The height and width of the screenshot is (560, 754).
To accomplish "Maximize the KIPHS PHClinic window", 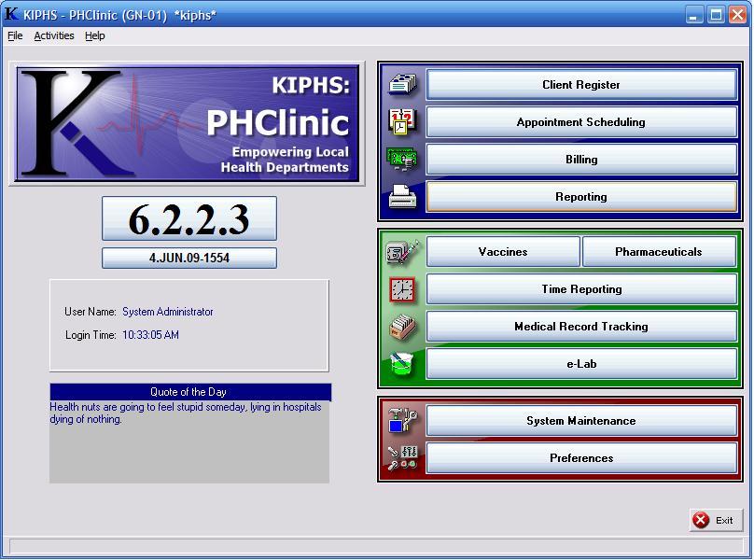I will (716, 15).
